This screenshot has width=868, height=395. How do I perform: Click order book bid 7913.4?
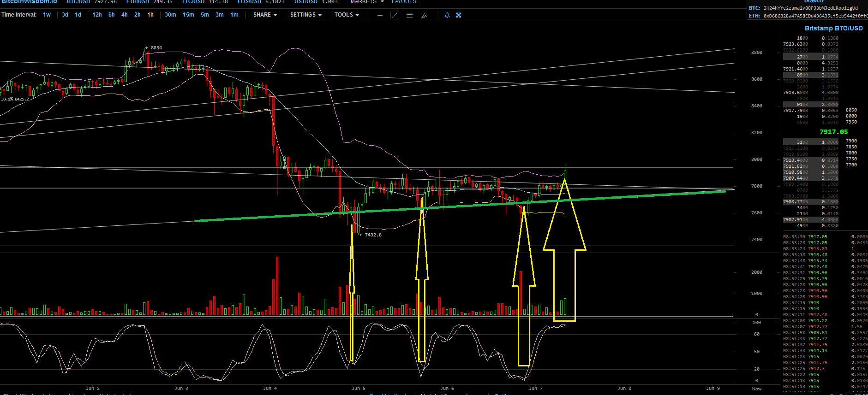click(811, 160)
